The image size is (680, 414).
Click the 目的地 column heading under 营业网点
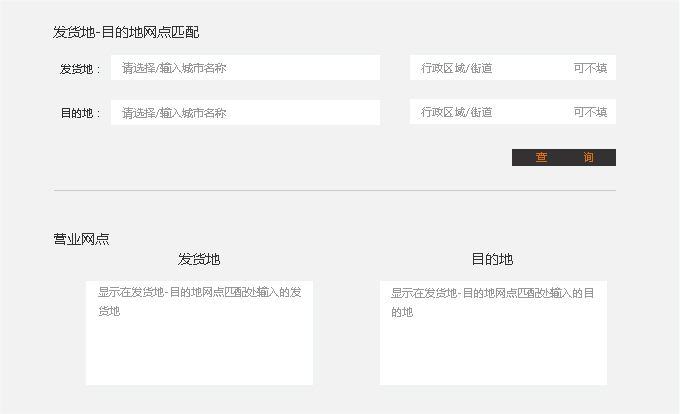click(x=492, y=259)
